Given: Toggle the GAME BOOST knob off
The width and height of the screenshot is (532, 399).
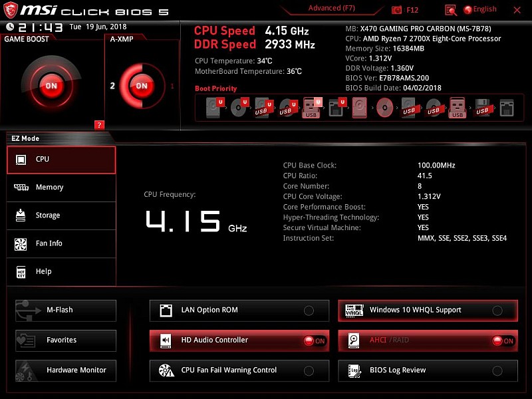Looking at the screenshot, I should click(x=51, y=86).
